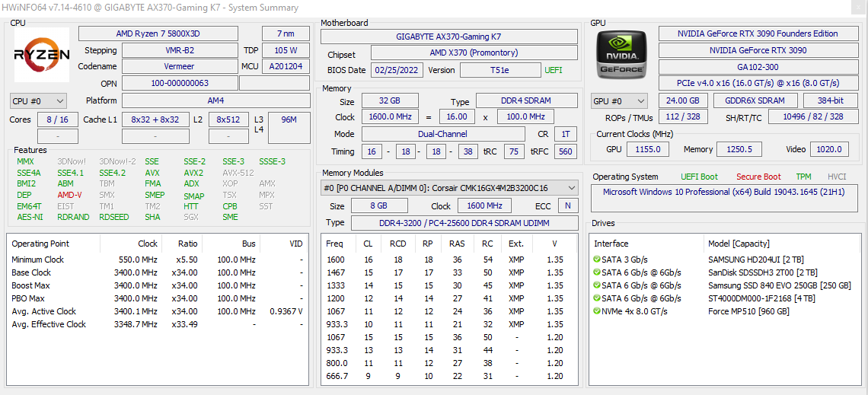
Task: Open the CPU #0 selector dropdown
Action: pos(38,101)
